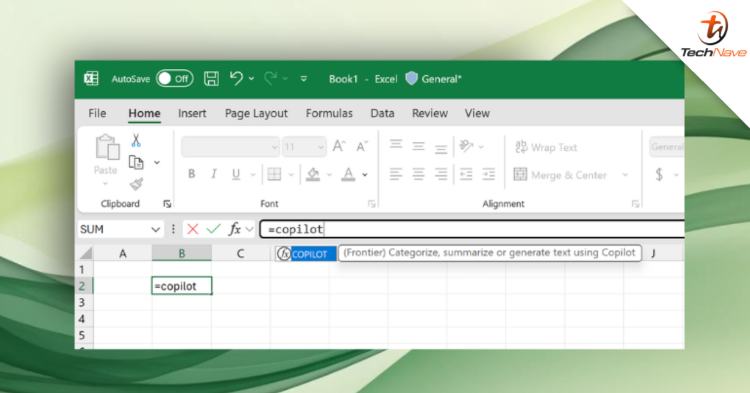
Task: Select the COPILOT function suggestion
Action: click(306, 254)
